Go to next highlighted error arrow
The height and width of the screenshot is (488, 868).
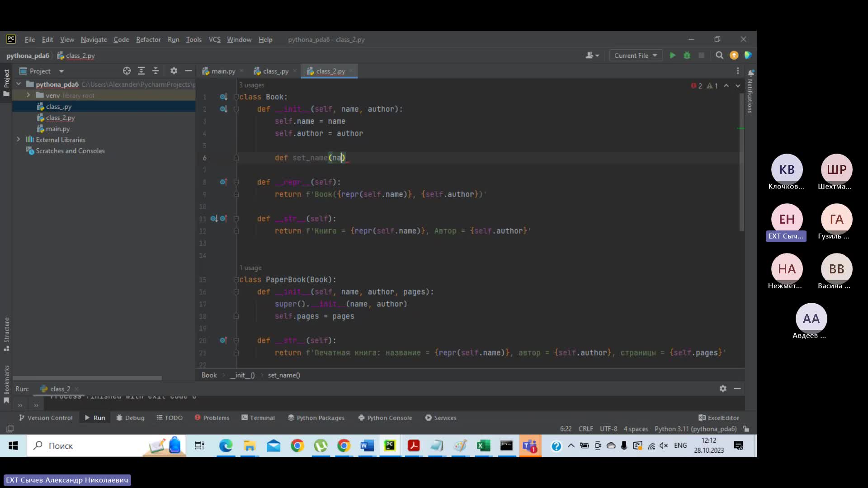[738, 86]
